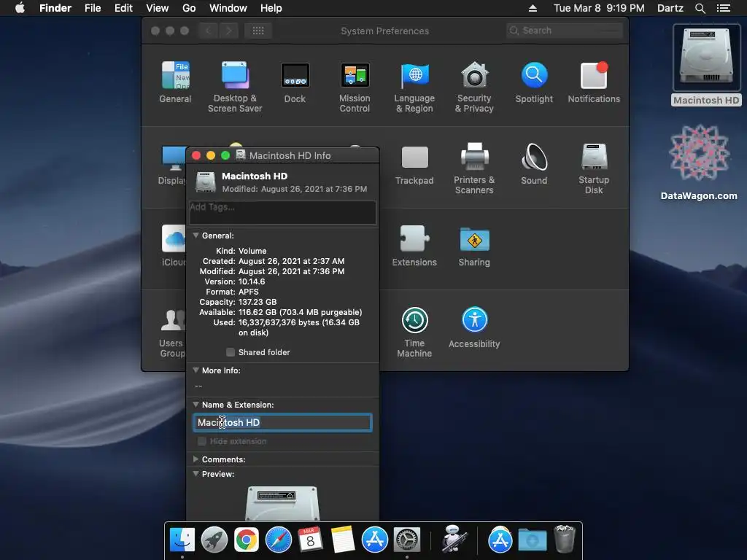
Task: Open the View menu
Action: tap(158, 8)
